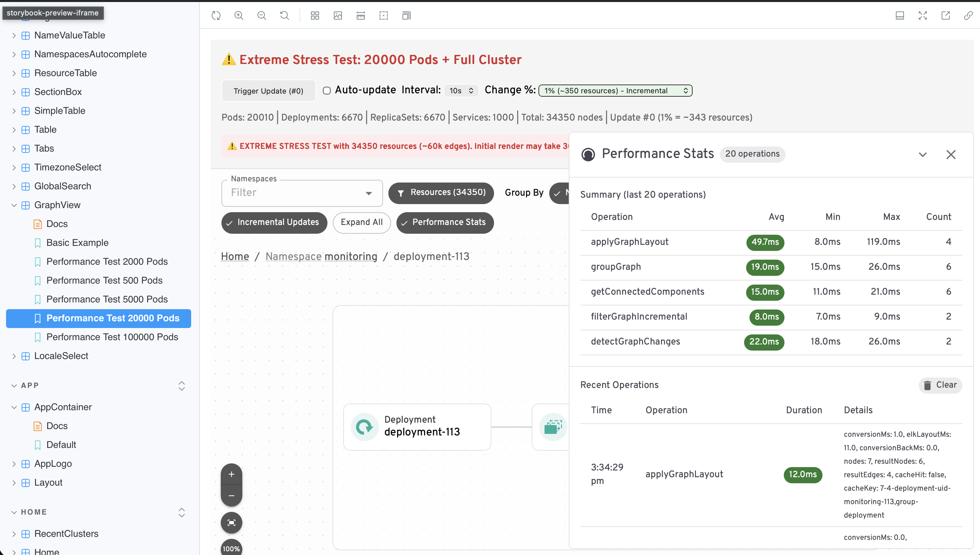Toggle the grid view icon in the toolbar

[x=315, y=15]
